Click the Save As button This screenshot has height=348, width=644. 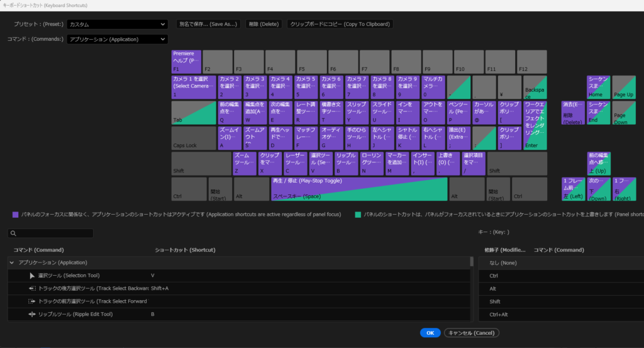tap(208, 25)
